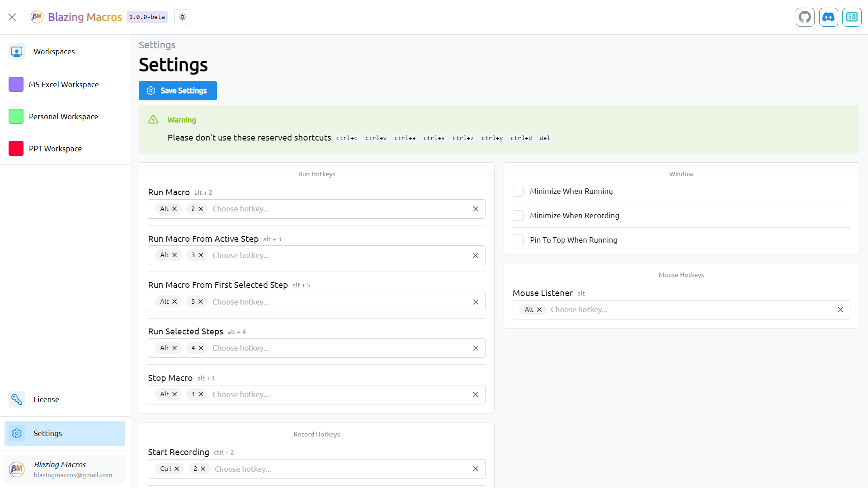Clear all keys in Run Macro From Active Step
The image size is (868, 488).
(x=476, y=255)
